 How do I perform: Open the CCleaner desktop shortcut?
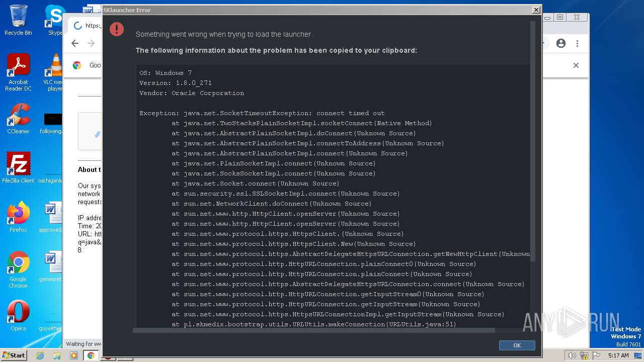[x=18, y=119]
